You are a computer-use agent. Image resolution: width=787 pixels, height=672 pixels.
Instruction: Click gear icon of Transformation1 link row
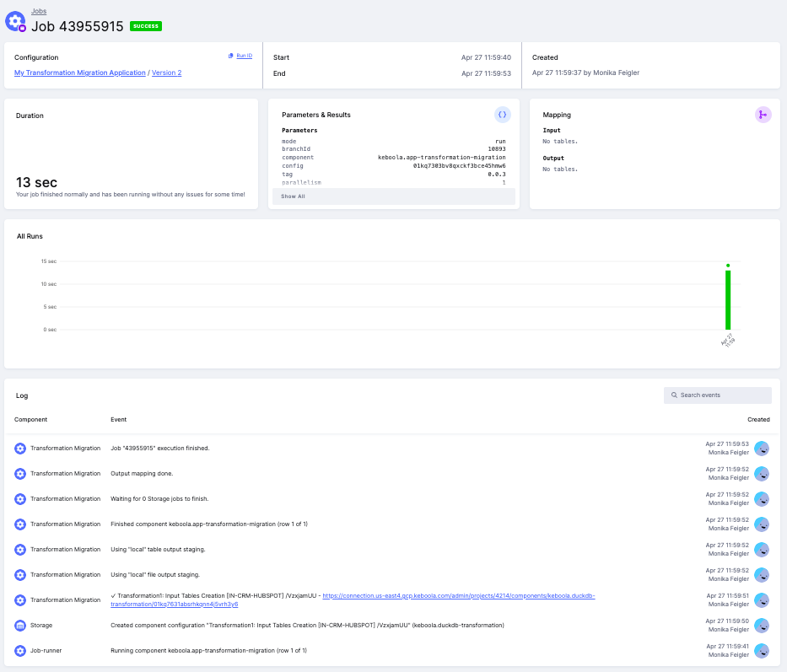point(20,599)
